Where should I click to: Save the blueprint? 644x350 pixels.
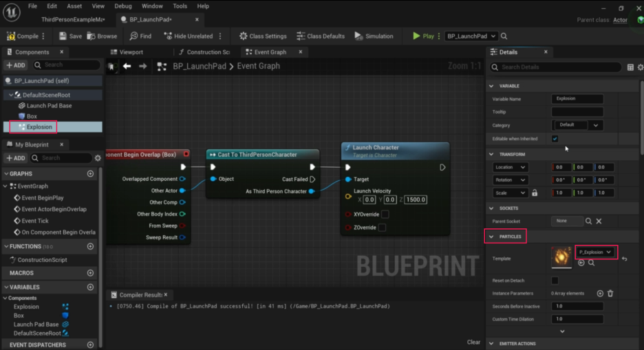click(70, 36)
